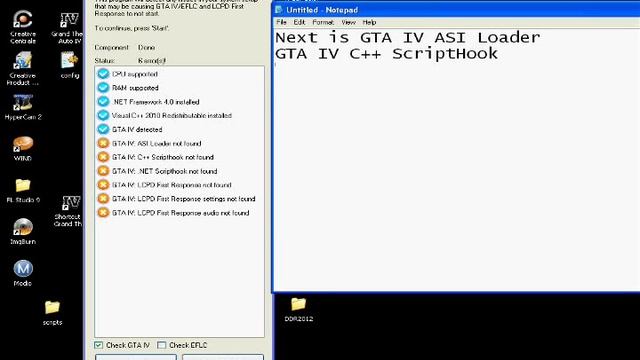The height and width of the screenshot is (360, 640).
Task: Click the check icon for Visual C++ 2010 Redistributable
Action: point(103,116)
